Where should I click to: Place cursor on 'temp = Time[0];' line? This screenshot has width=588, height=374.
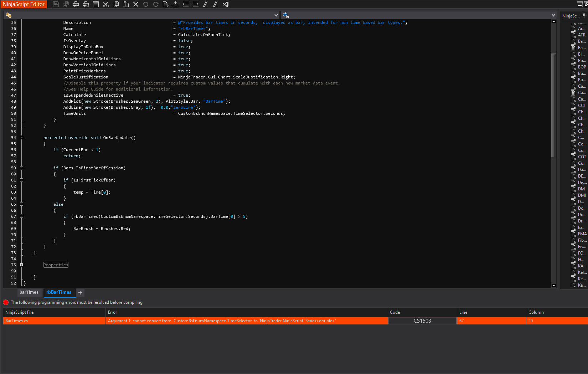(92, 192)
